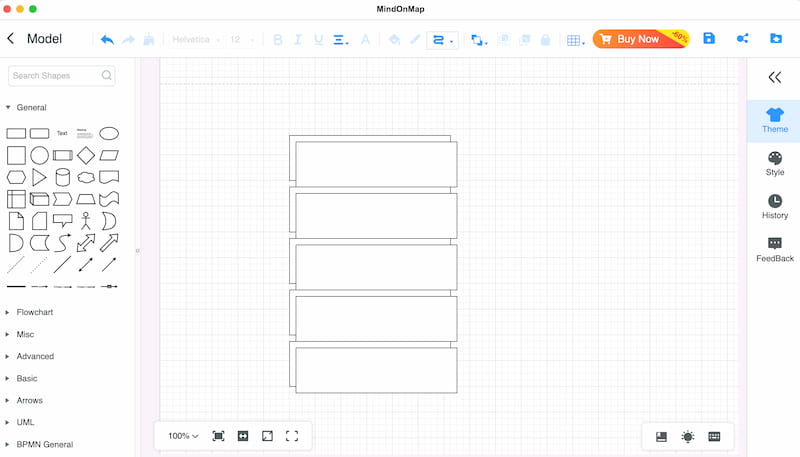Go back using the arrow beside Model

point(11,38)
